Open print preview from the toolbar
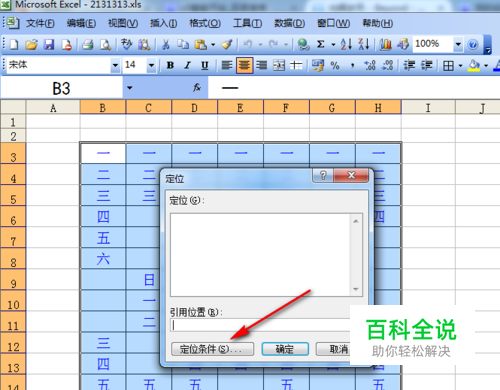The image size is (500, 390). [105, 44]
